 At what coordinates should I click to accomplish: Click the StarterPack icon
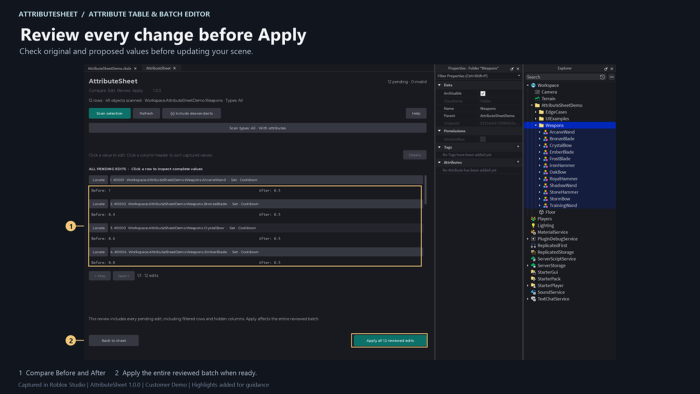[533, 279]
